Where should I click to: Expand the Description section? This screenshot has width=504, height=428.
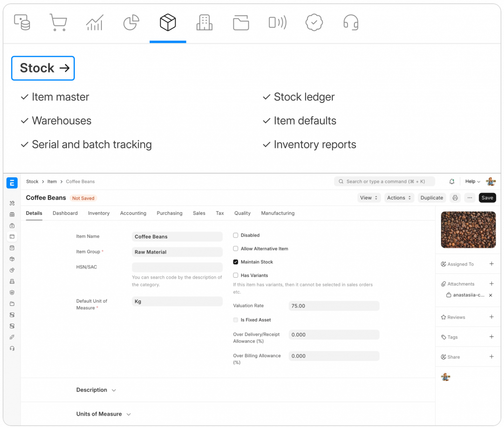[x=96, y=390]
